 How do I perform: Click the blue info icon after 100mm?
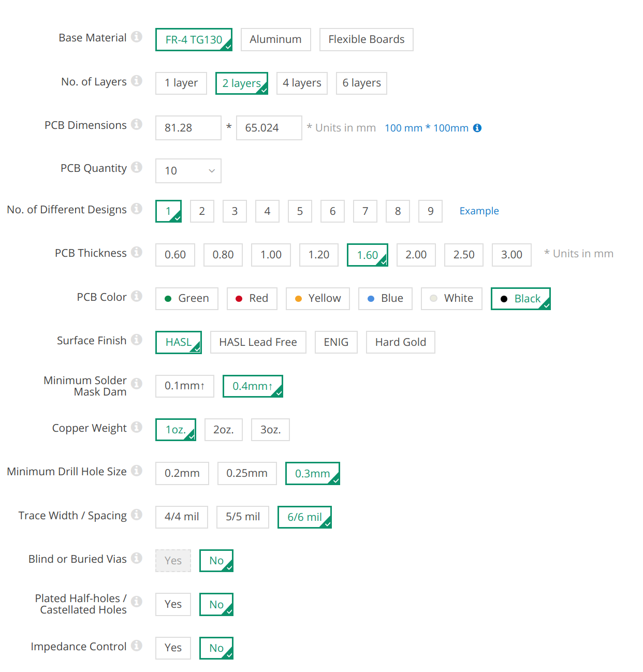(x=477, y=128)
